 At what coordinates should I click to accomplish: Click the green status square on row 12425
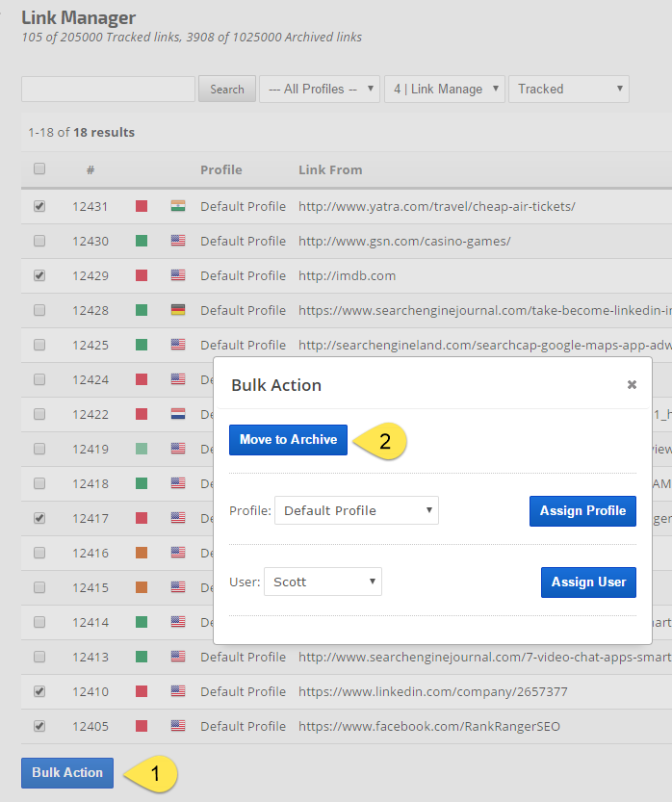click(x=142, y=345)
